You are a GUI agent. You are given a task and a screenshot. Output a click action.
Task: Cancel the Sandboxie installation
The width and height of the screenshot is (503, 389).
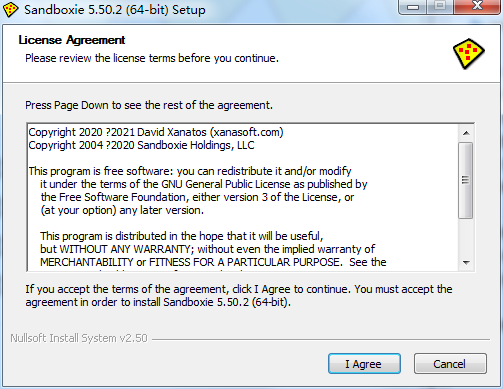coord(450,364)
